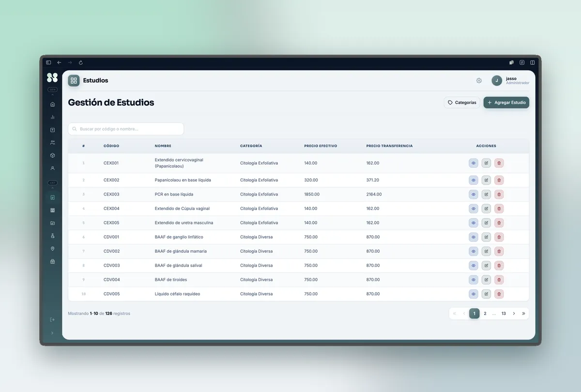Edit study CDV001 with pencil icon

486,237
